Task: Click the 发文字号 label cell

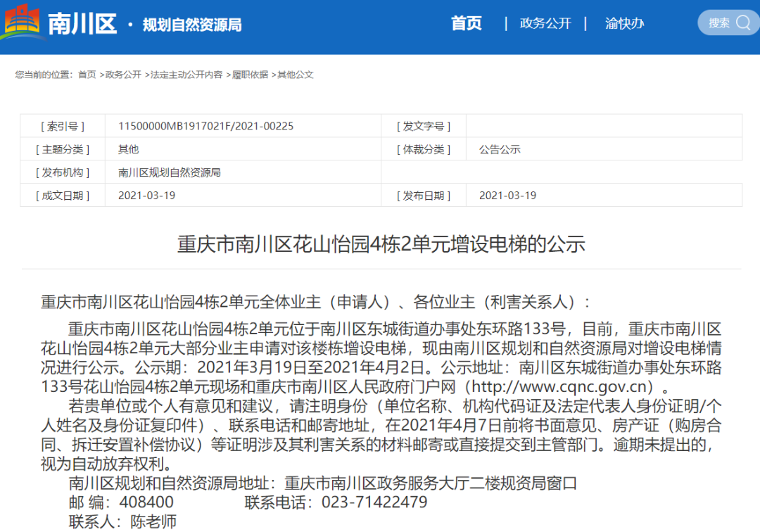Action: [x=424, y=126]
